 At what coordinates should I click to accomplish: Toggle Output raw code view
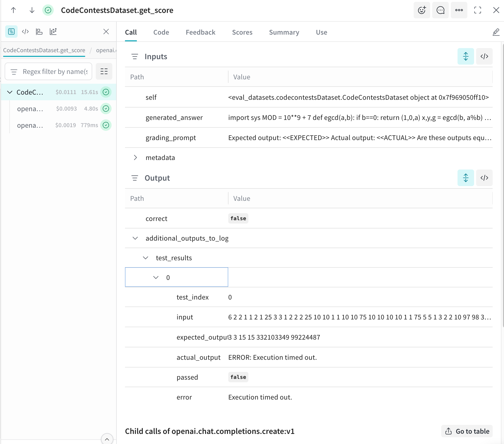coord(484,178)
